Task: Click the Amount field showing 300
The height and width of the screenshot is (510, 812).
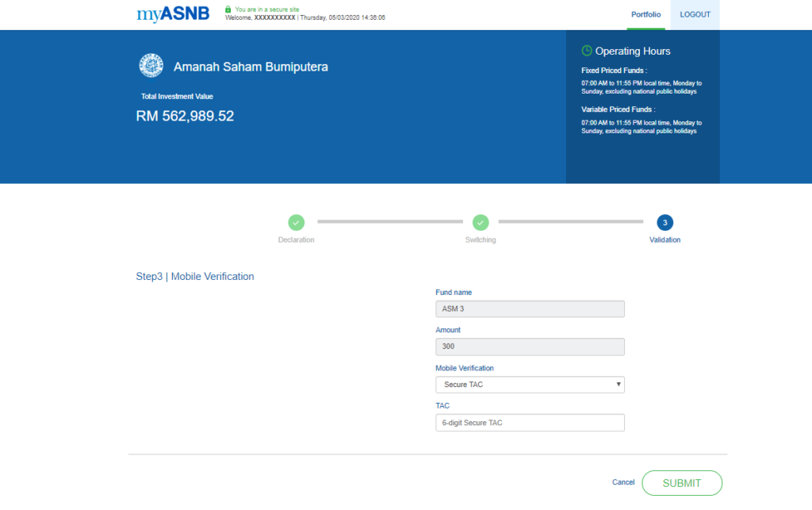Action: (530, 347)
